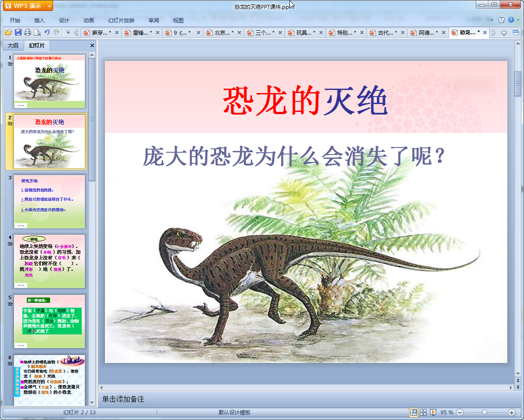Switch the side panel to 大纲 view
The height and width of the screenshot is (420, 524).
click(x=13, y=45)
